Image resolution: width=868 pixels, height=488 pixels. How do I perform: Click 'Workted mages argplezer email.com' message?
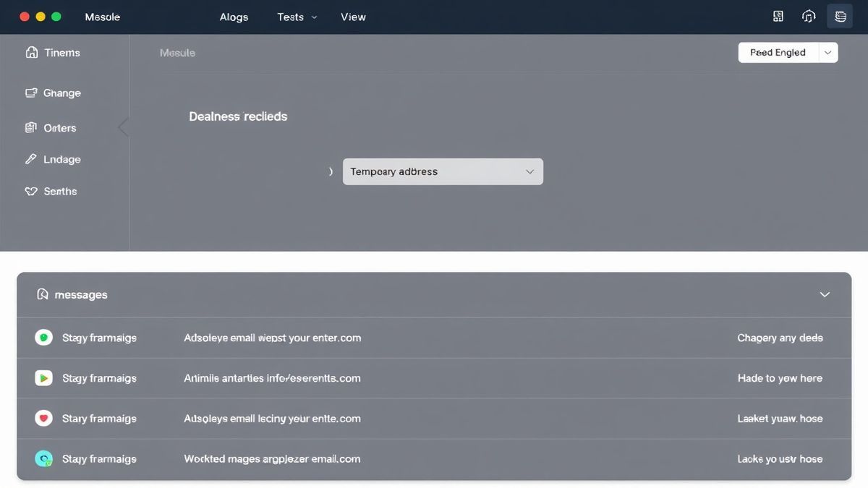click(272, 459)
